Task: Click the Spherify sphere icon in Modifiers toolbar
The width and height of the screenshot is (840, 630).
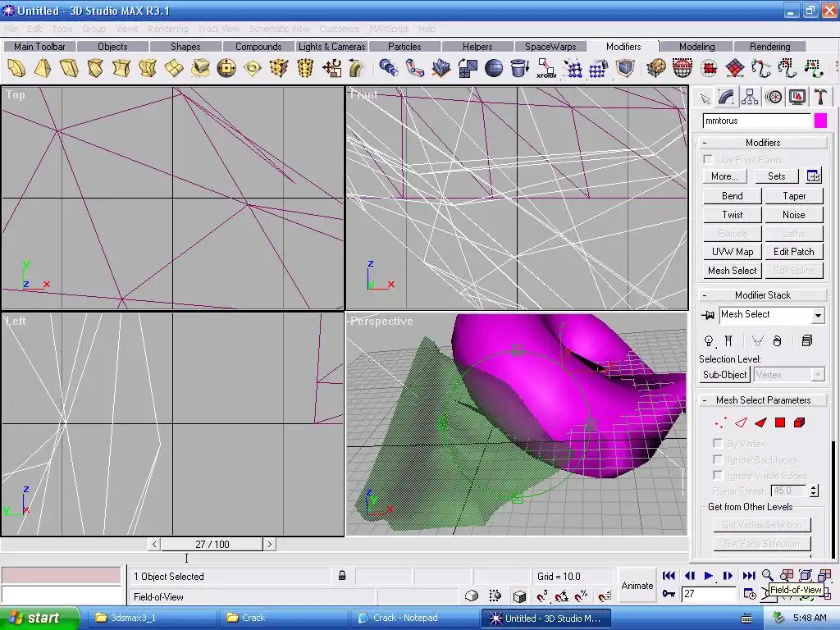Action: tap(493, 68)
